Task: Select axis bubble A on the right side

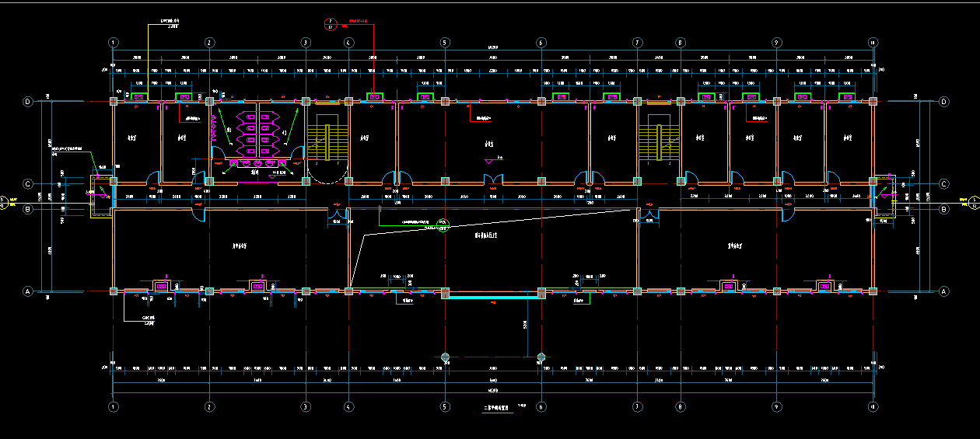Action: (x=945, y=291)
